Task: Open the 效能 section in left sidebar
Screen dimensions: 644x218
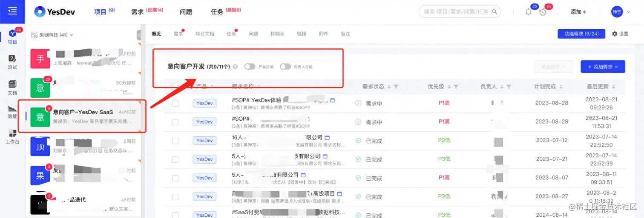Action: [x=12, y=112]
